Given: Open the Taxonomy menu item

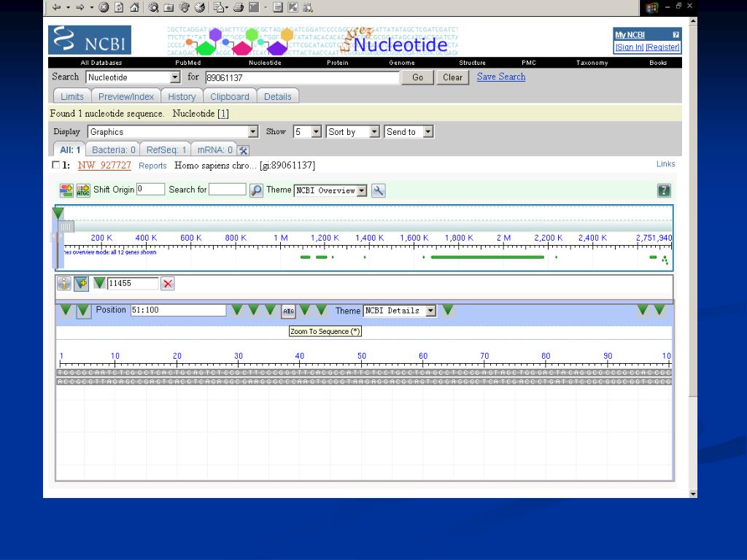Looking at the screenshot, I should pyautogui.click(x=592, y=63).
